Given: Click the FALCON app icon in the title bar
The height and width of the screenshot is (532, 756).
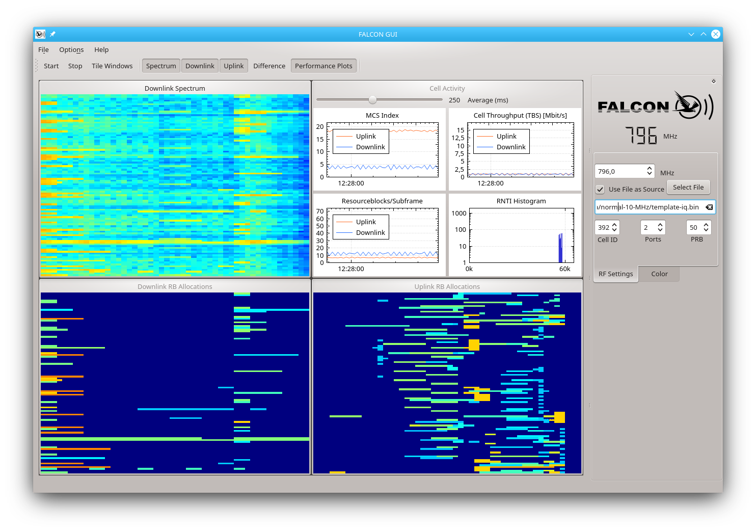Looking at the screenshot, I should (40, 34).
